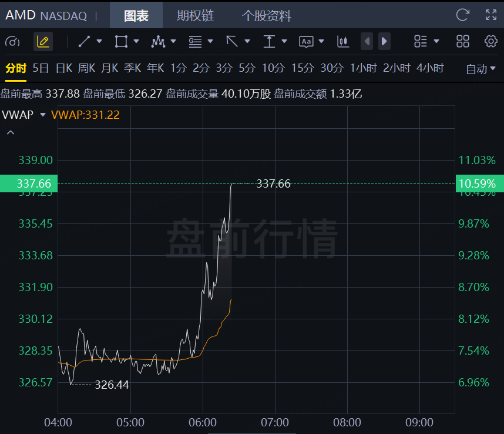Open the rectangle shape tool dropdown arrow
This screenshot has width=504, height=434.
click(136, 41)
